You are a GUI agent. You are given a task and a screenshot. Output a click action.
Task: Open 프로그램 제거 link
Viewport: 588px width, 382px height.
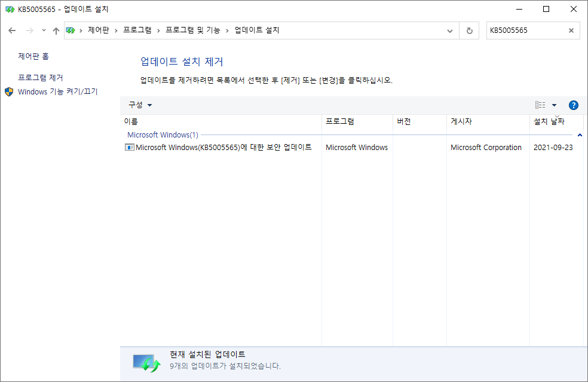coord(41,78)
